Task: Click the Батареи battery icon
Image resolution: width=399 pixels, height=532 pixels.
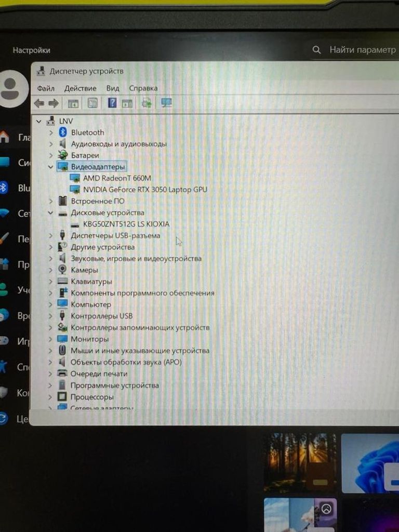Action: click(62, 155)
